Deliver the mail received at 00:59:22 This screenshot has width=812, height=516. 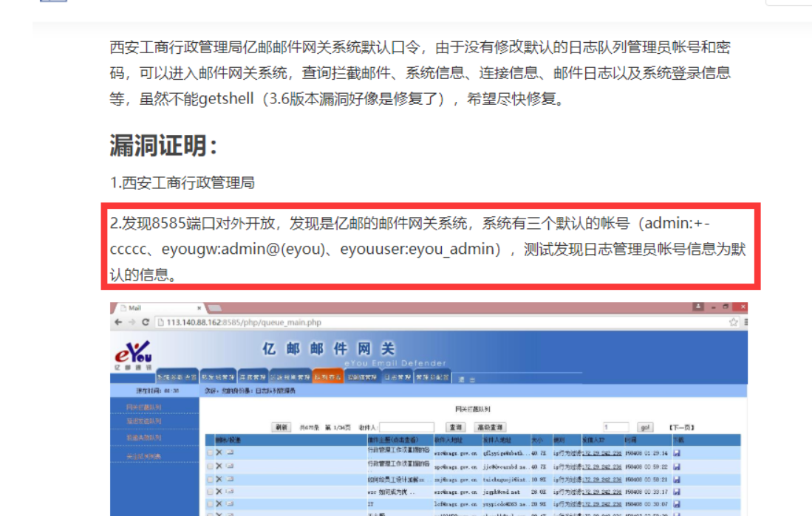(x=230, y=466)
